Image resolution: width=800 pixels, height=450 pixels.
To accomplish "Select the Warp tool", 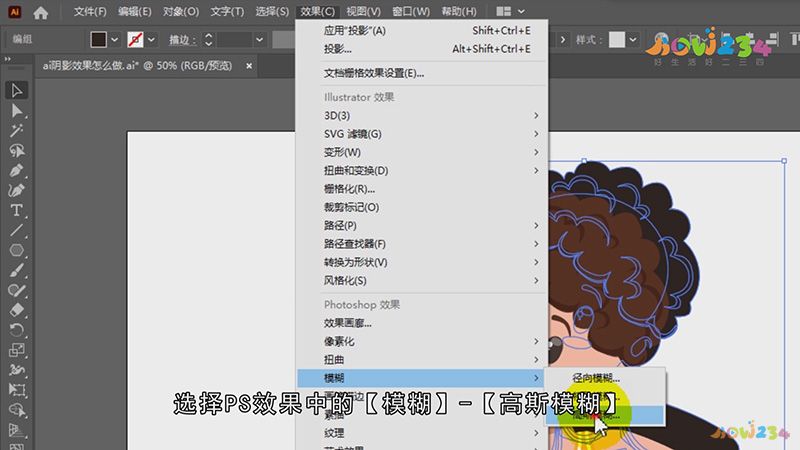I will 16,370.
